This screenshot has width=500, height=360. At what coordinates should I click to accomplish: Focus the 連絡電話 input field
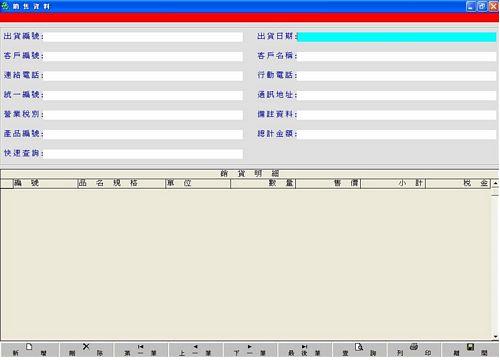coord(143,76)
